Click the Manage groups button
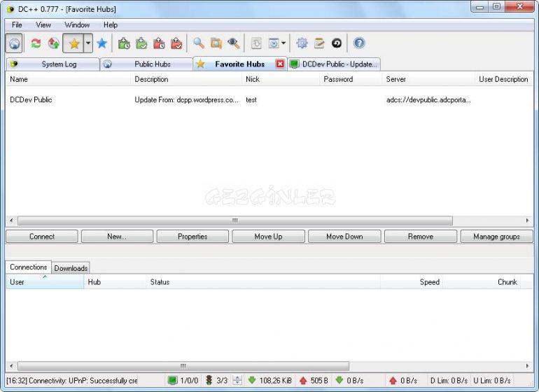Viewport: 539px width, 392px height. pos(497,237)
